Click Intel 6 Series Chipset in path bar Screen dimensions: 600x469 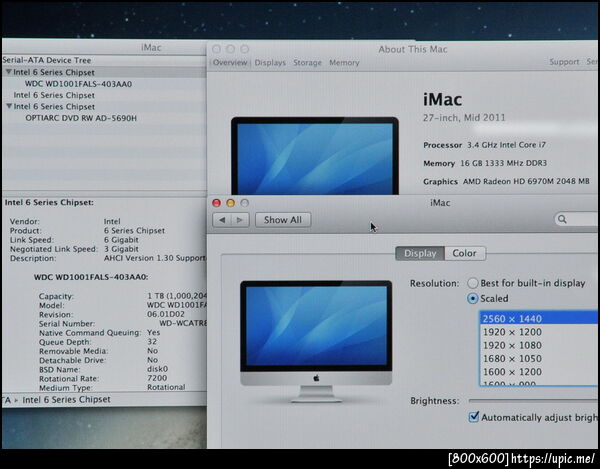pyautogui.click(x=66, y=399)
